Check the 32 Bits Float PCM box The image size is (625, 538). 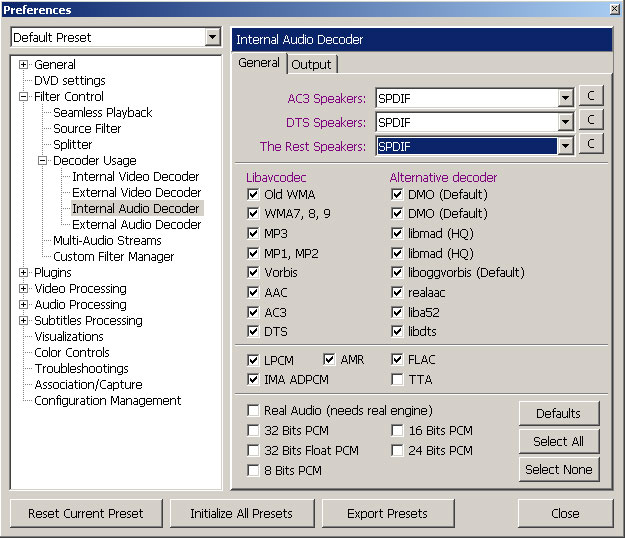pyautogui.click(x=253, y=450)
